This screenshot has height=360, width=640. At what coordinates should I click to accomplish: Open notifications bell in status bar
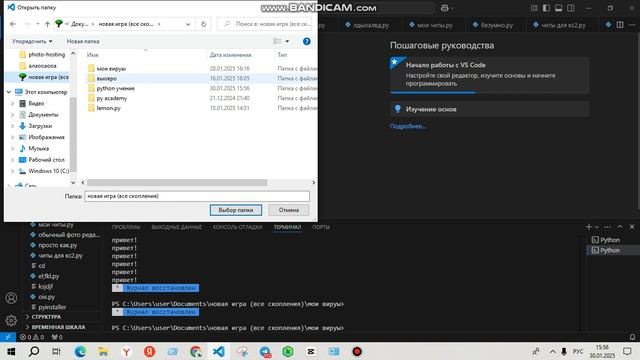[x=632, y=337]
